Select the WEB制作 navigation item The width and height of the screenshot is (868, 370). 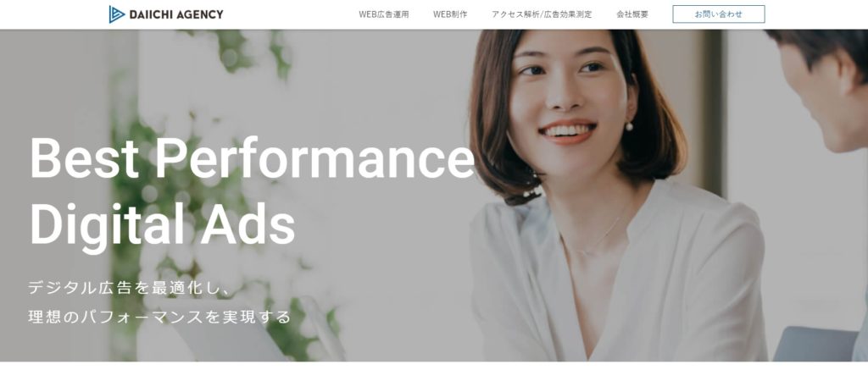tap(450, 14)
